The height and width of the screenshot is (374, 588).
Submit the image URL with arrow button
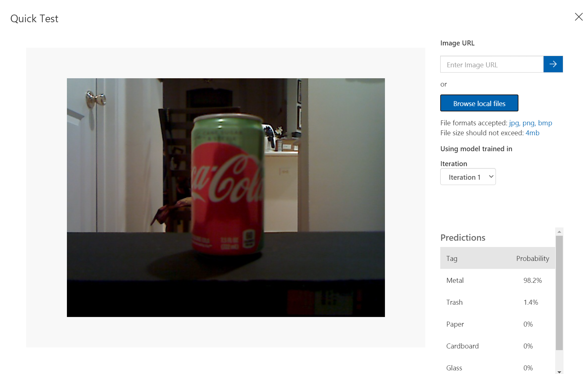click(x=553, y=64)
